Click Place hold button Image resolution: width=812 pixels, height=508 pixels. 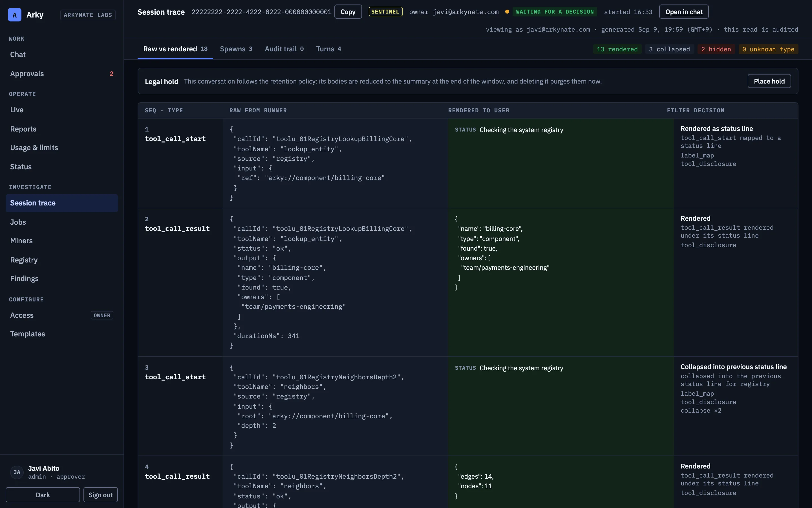coord(769,81)
